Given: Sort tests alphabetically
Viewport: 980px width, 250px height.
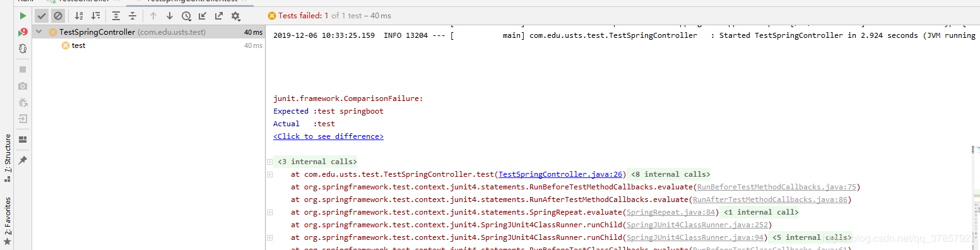Looking at the screenshot, I should (79, 16).
